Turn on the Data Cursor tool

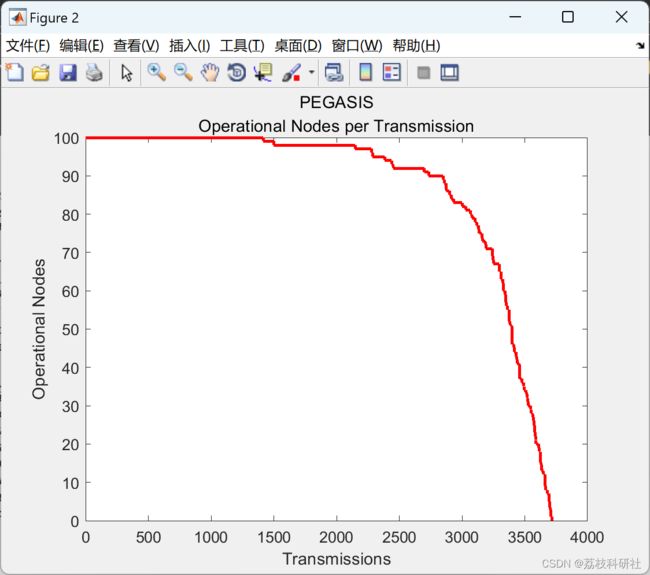263,73
